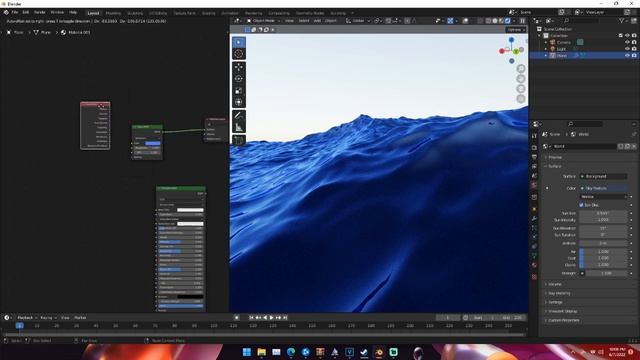Open the Help menu

click(x=73, y=13)
